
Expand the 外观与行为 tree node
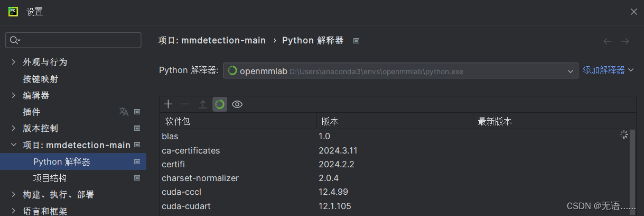point(14,62)
